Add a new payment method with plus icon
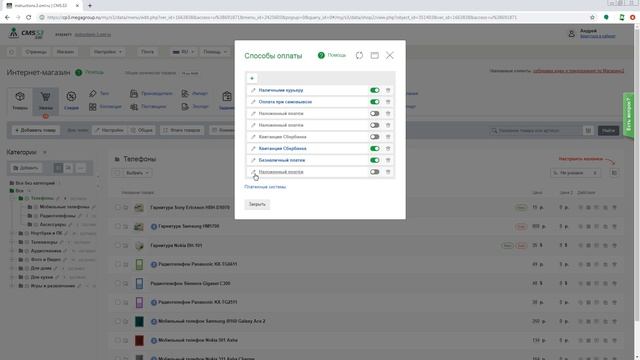This screenshot has height=360, width=640. [252, 78]
